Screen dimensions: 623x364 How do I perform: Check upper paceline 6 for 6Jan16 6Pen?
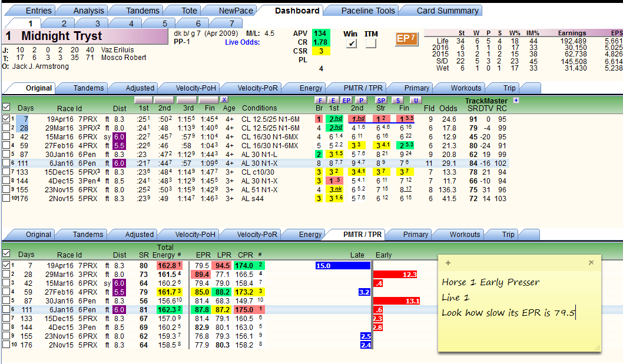point(6,163)
